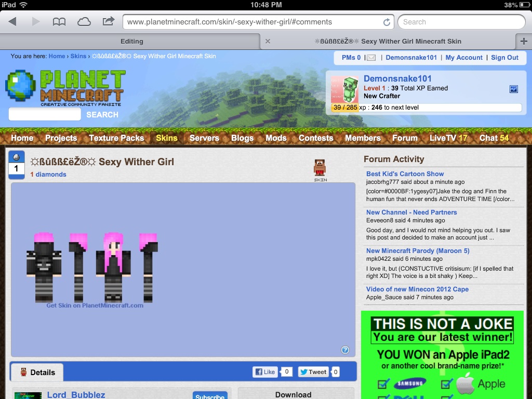Open Lord_Bubblez author link
The height and width of the screenshot is (399, 532).
76,395
